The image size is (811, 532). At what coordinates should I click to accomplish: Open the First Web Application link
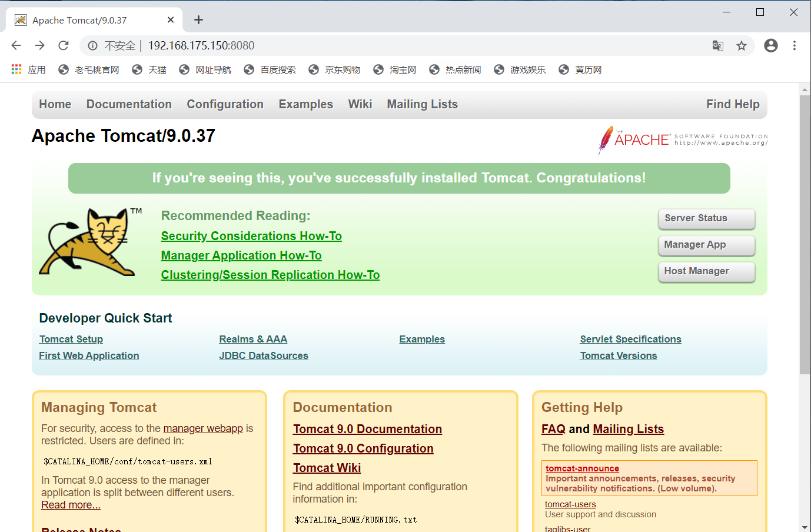coord(89,355)
